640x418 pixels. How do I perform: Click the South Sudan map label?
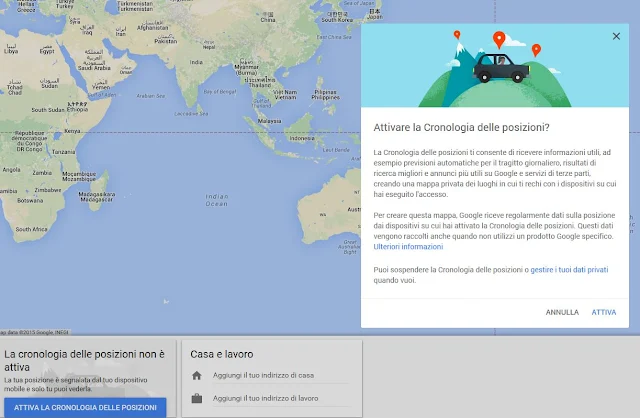(x=48, y=110)
